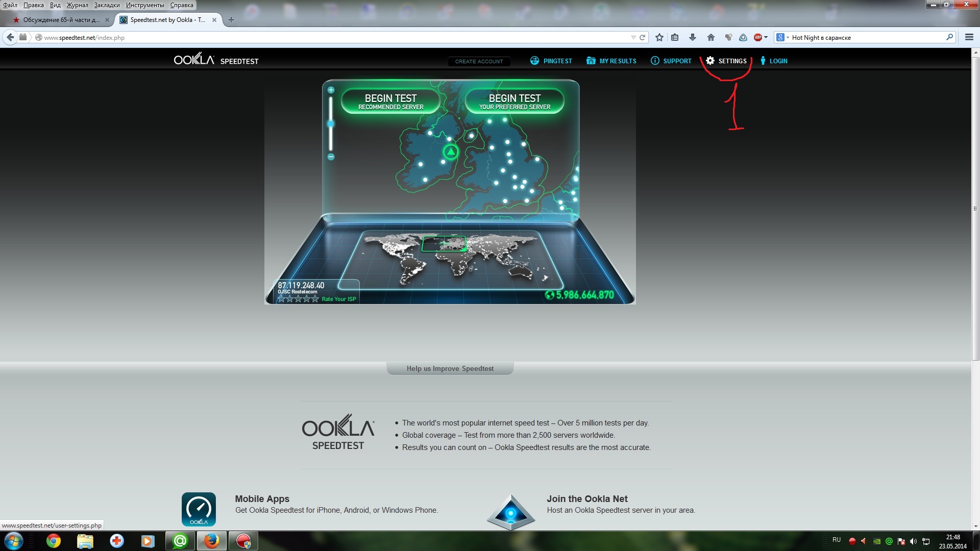Click the page vertical scrollbar thumb

pyautogui.click(x=975, y=208)
